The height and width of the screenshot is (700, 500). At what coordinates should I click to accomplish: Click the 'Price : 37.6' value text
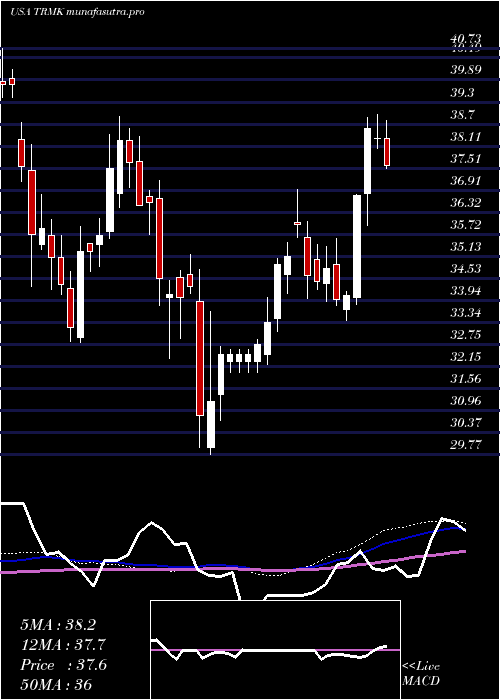63,665
